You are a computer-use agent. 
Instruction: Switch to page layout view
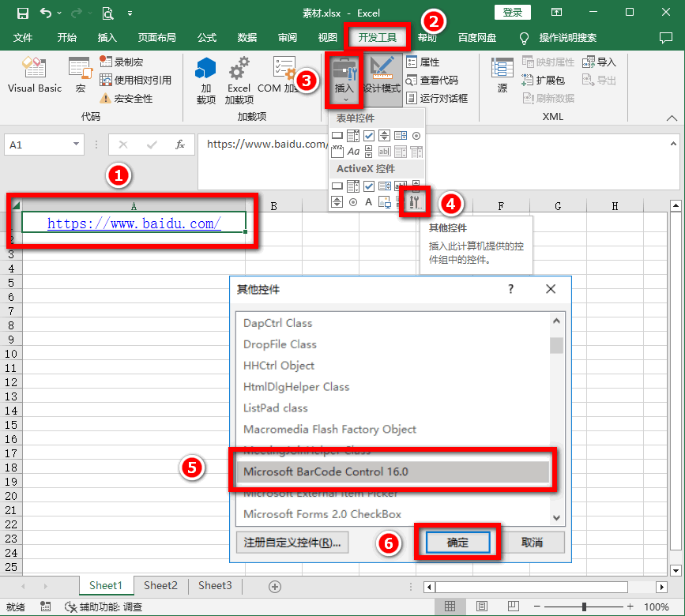pos(482,607)
